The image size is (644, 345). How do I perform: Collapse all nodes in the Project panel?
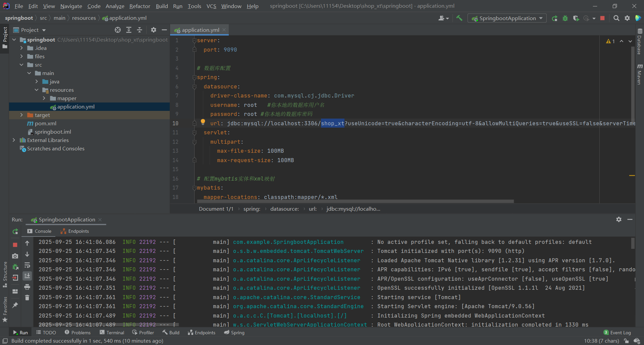pos(140,30)
